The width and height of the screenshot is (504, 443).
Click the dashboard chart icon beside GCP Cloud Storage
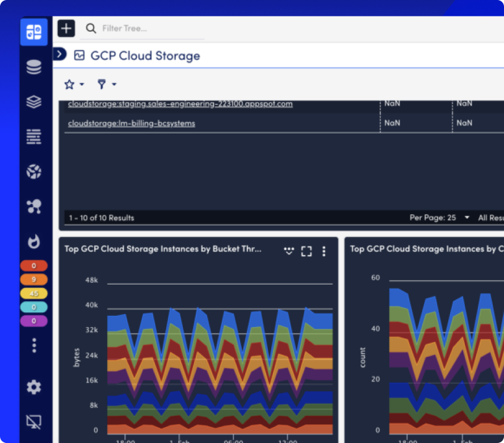coord(79,55)
